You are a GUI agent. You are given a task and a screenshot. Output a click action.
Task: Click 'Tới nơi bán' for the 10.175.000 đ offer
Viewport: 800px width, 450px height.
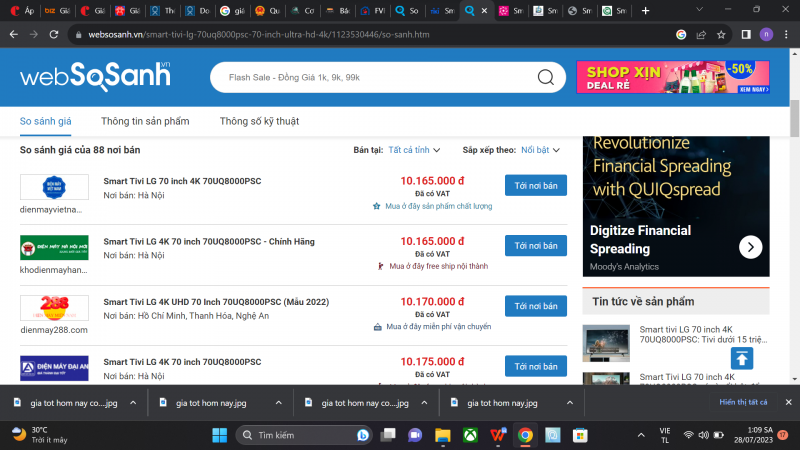(536, 366)
